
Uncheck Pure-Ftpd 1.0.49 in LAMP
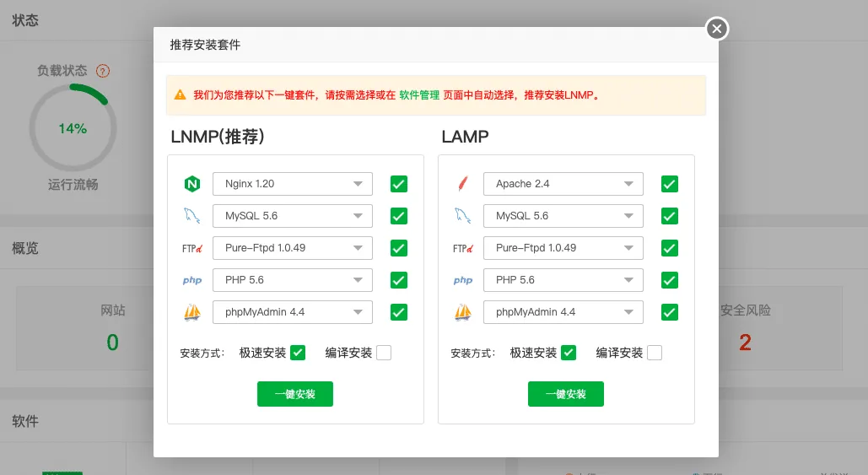point(669,248)
